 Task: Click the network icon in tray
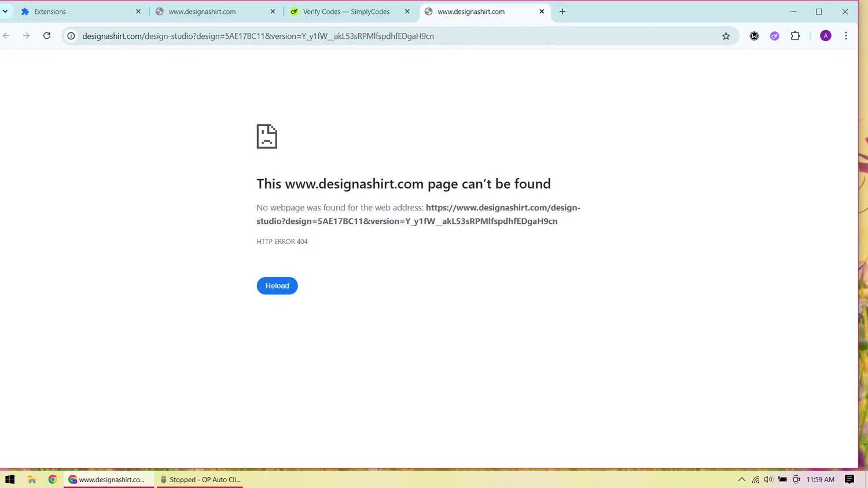click(x=756, y=479)
